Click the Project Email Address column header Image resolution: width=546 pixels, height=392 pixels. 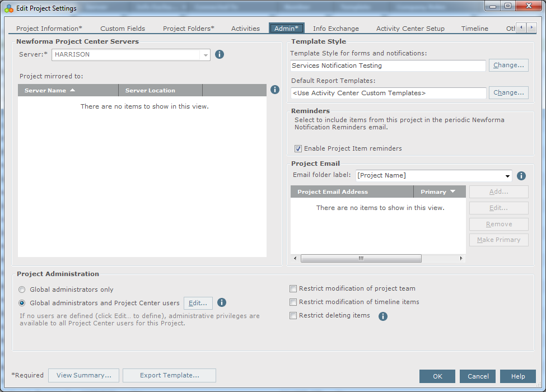(x=352, y=192)
